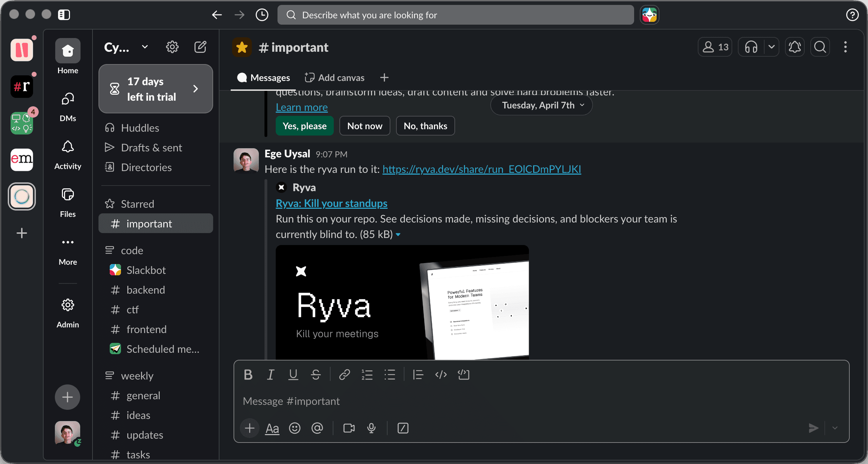This screenshot has height=464, width=868.
Task: Click the Yes, please button
Action: 305,126
